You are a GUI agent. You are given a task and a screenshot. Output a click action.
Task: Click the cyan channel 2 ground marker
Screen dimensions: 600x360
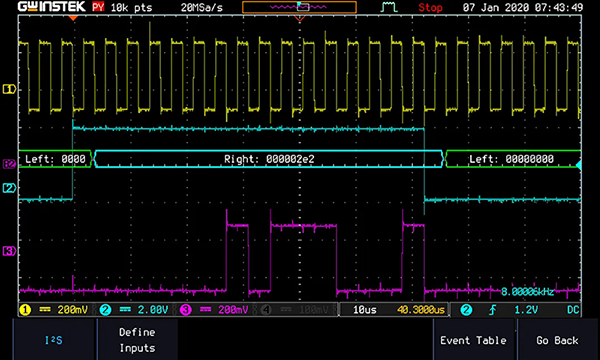coord(9,188)
